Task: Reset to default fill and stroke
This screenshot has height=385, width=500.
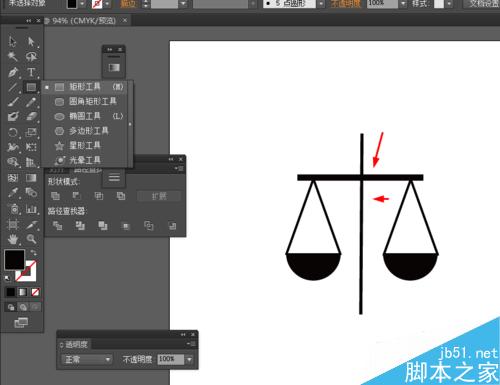Action: click(7, 278)
